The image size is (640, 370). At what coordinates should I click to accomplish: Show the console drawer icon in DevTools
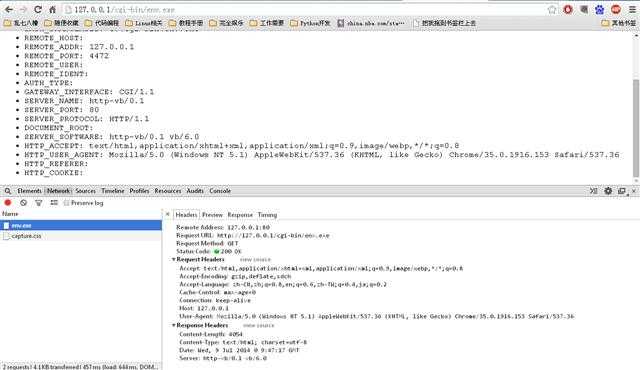(x=594, y=191)
